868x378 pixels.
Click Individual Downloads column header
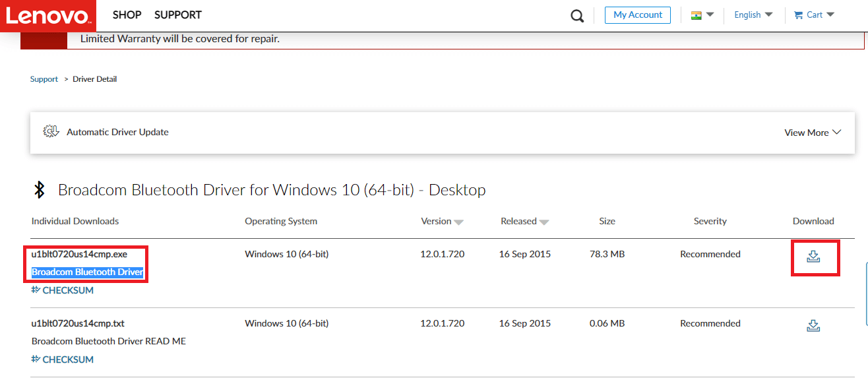pos(75,221)
